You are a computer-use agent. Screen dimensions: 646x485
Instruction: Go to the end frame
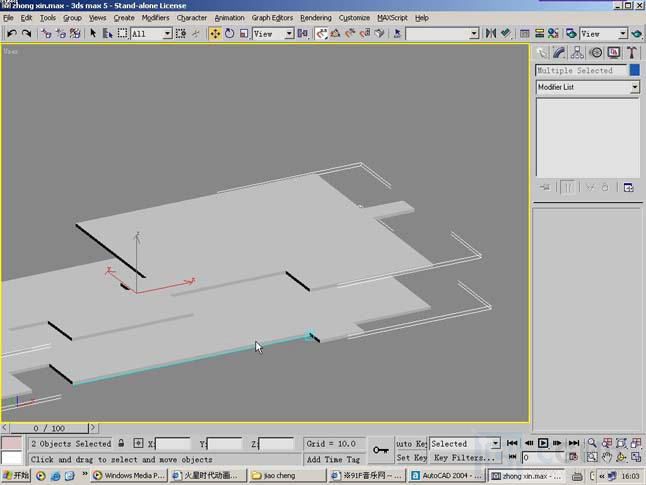574,443
